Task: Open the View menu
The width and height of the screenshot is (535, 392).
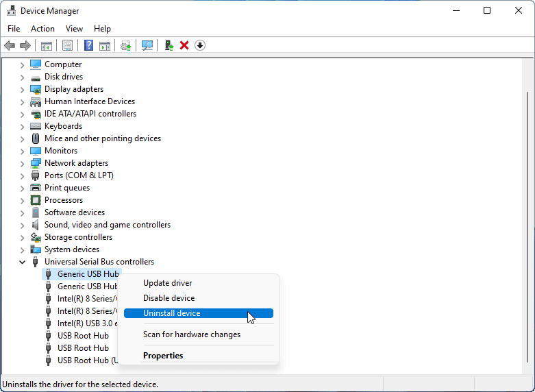Action: (x=74, y=29)
